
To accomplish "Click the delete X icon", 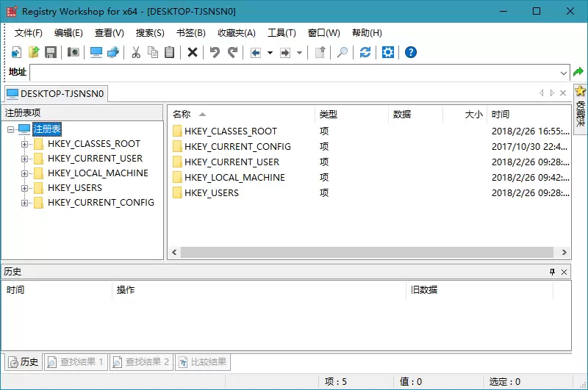I will (x=193, y=52).
